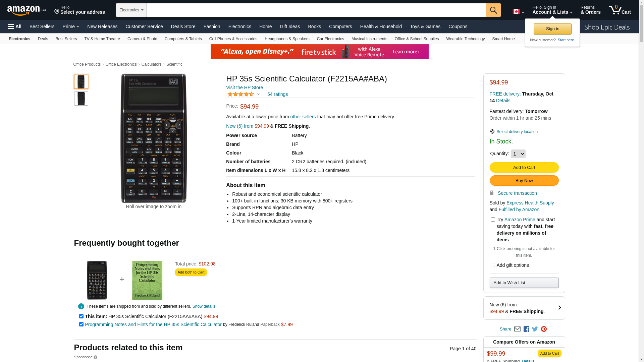
Task: Visit the HP Store link
Action: point(244,87)
